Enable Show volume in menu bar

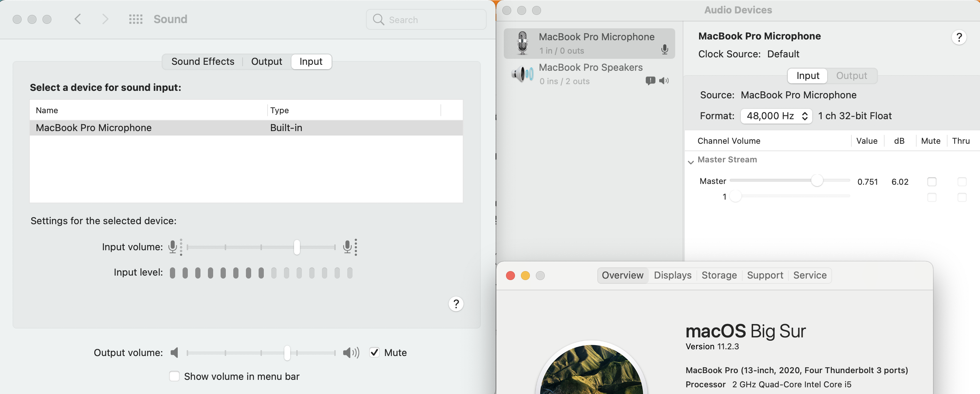(174, 376)
